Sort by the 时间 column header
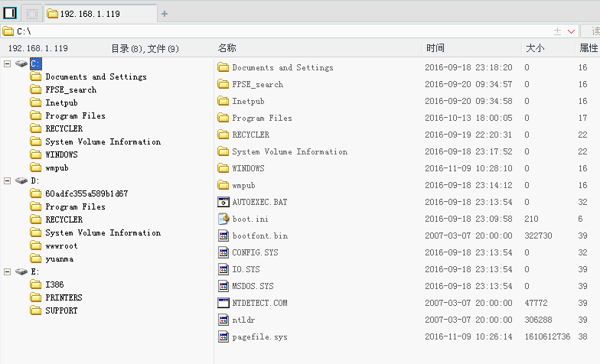 coord(435,48)
